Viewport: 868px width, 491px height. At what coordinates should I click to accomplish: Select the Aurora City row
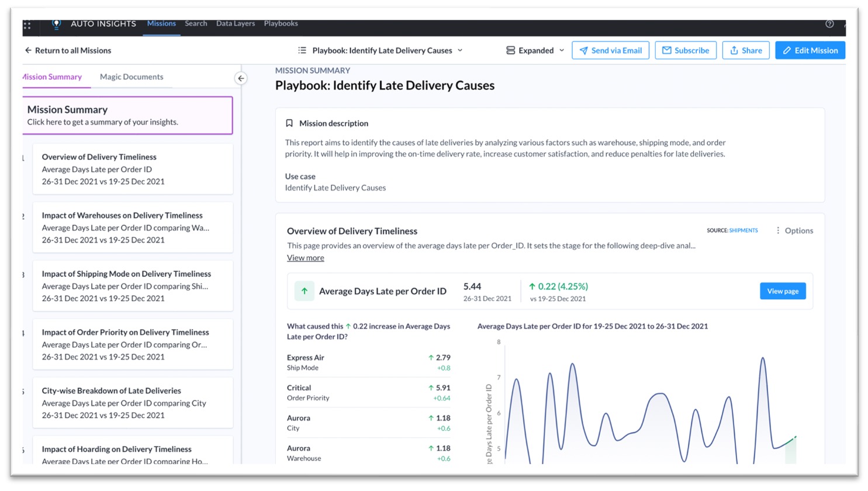pyautogui.click(x=368, y=423)
